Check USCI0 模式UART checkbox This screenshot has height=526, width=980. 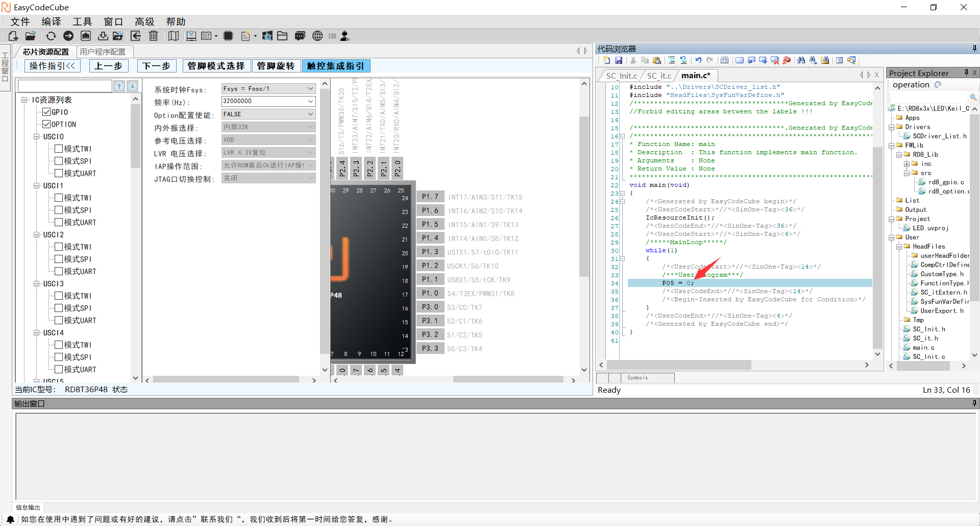[59, 173]
